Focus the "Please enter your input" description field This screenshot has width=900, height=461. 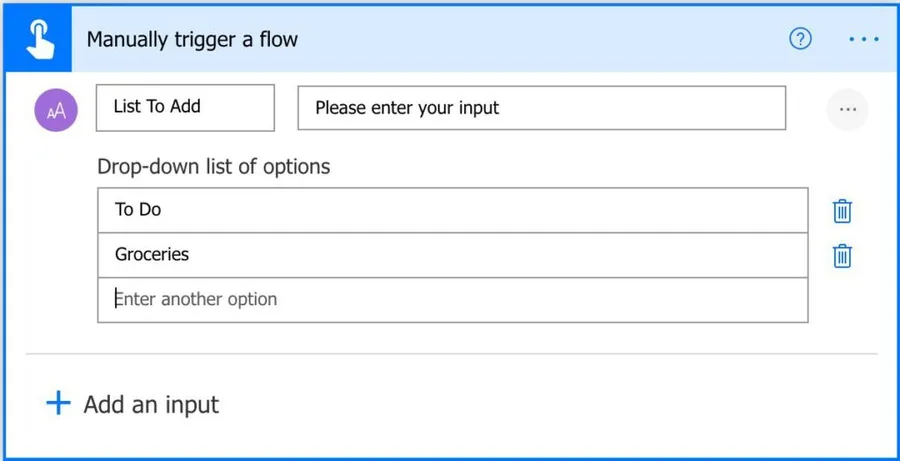541,108
